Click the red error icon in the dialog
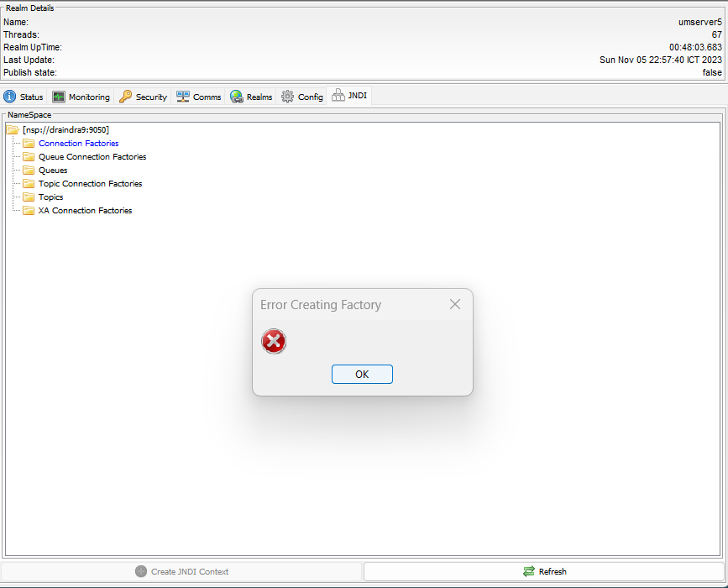Image resolution: width=728 pixels, height=588 pixels. coord(274,341)
